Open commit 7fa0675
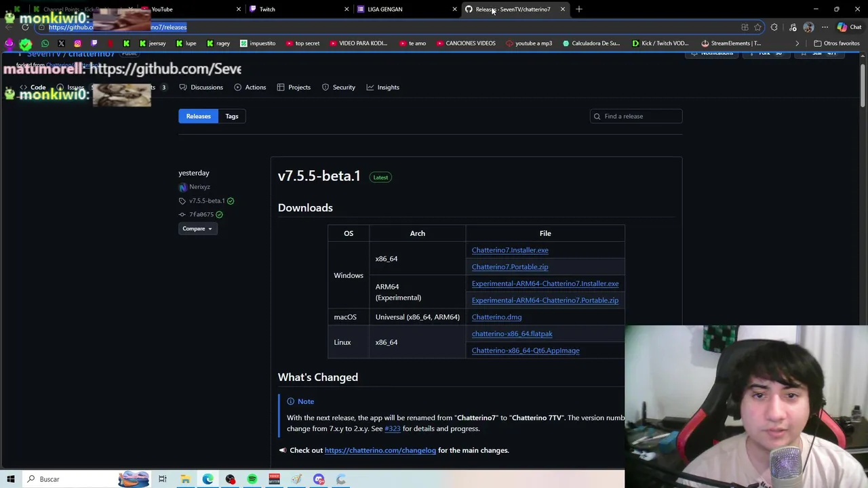This screenshot has height=488, width=868. point(201,214)
